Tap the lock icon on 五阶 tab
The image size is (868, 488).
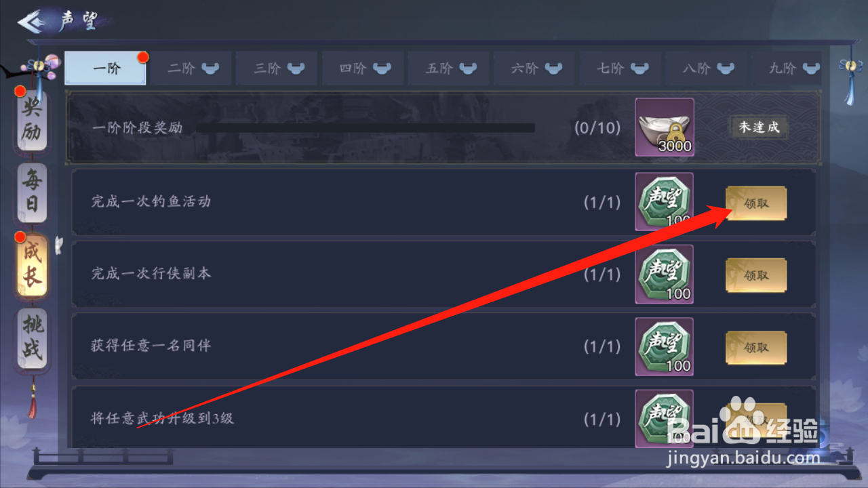coord(468,68)
